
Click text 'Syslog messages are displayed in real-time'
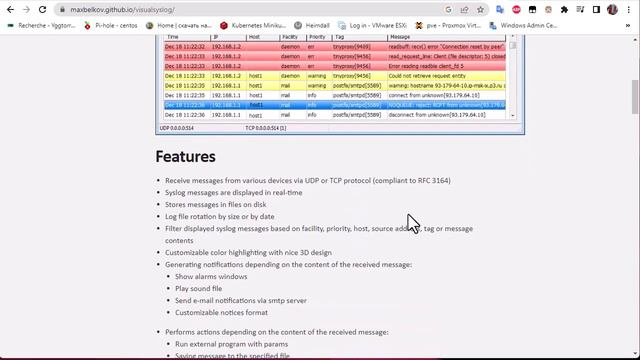[233, 193]
